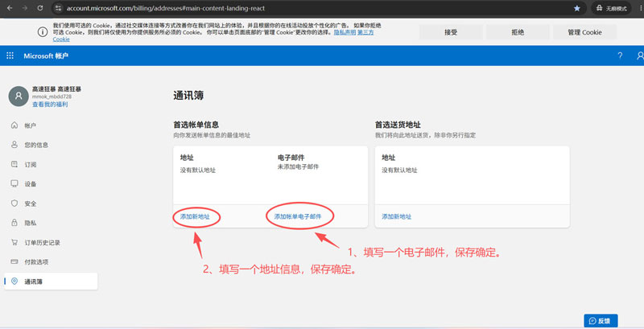644x329 pixels.
Task: Open 隐私 in sidebar
Action: [x=31, y=223]
